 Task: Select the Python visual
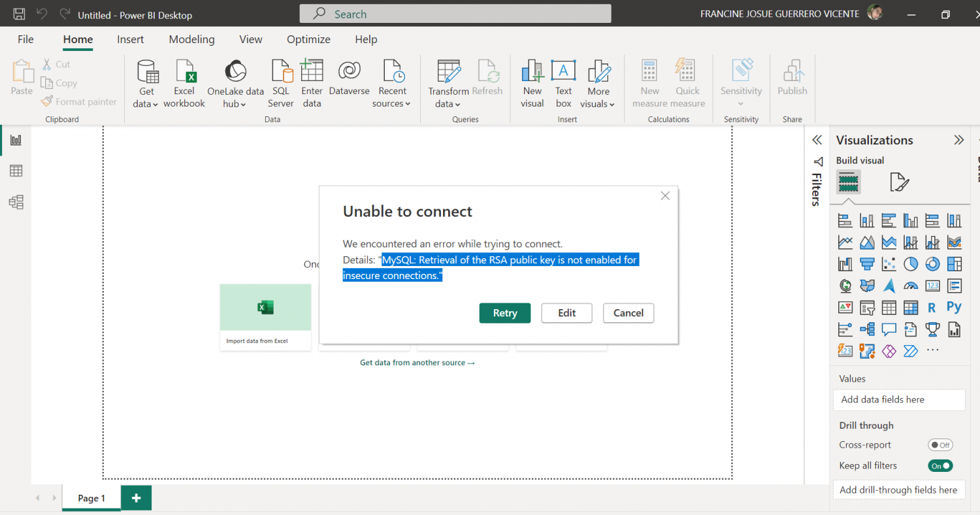pyautogui.click(x=955, y=307)
